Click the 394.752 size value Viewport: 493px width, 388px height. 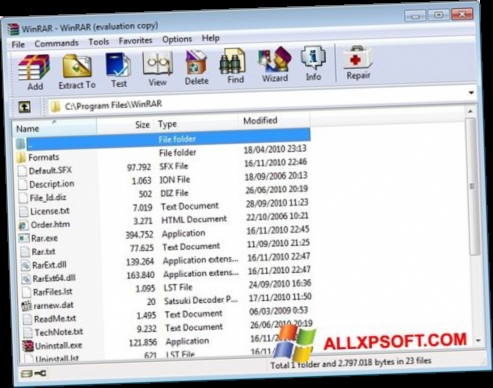(x=139, y=235)
